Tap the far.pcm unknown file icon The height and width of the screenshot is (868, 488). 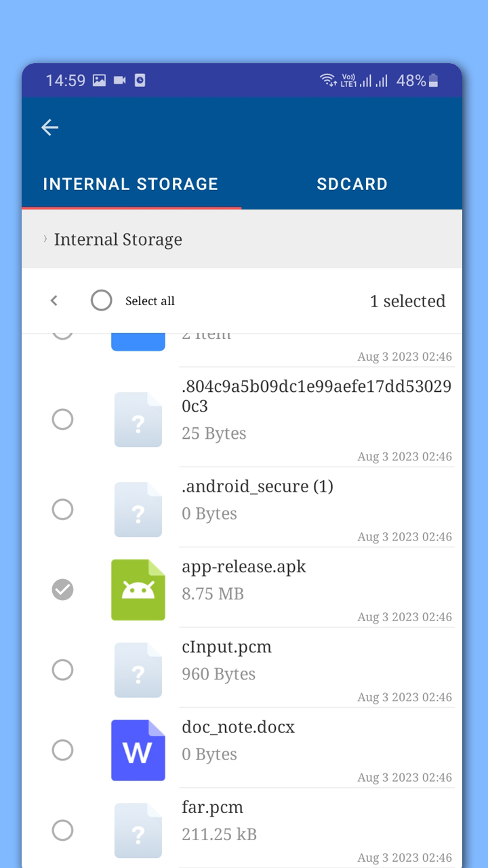(138, 831)
